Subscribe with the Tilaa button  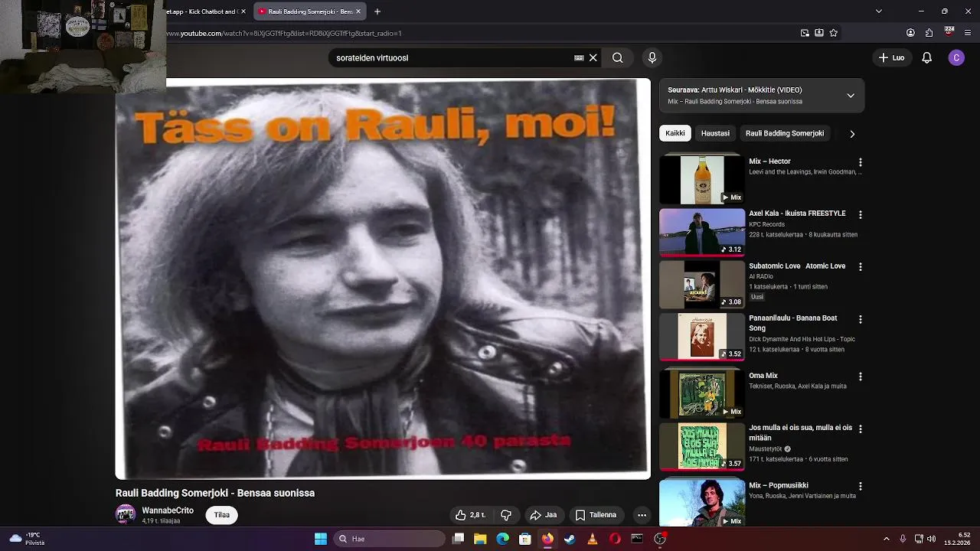(x=222, y=515)
